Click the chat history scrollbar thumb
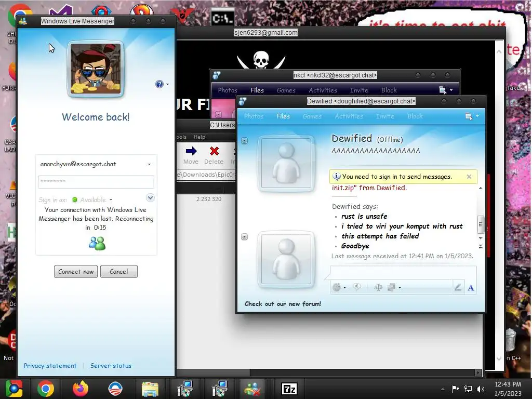The width and height of the screenshot is (532, 399). pyautogui.click(x=481, y=224)
